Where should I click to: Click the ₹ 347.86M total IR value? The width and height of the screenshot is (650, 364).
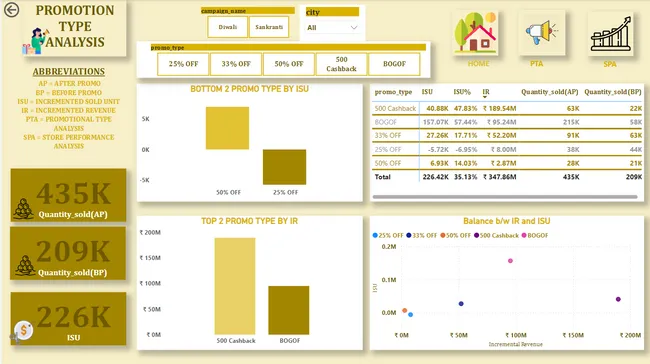coord(500,177)
